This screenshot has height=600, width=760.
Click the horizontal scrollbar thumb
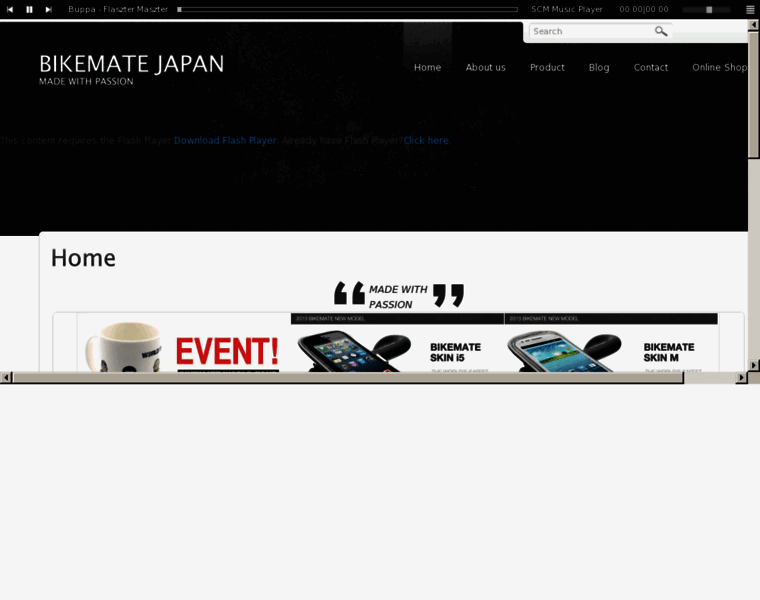[348, 378]
